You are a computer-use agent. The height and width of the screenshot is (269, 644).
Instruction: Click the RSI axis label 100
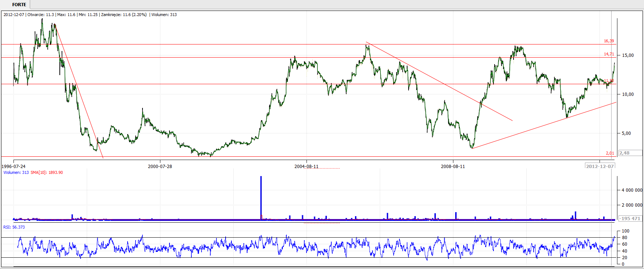tap(625, 231)
